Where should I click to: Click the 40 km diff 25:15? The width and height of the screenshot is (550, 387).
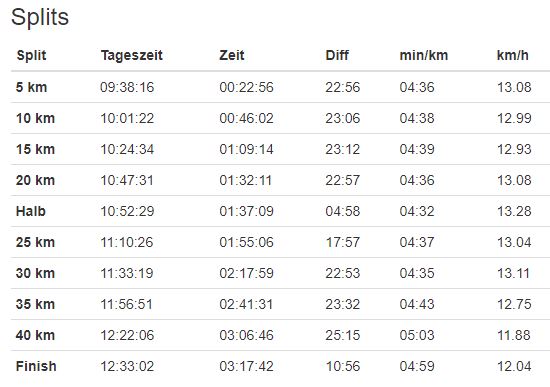[342, 335]
